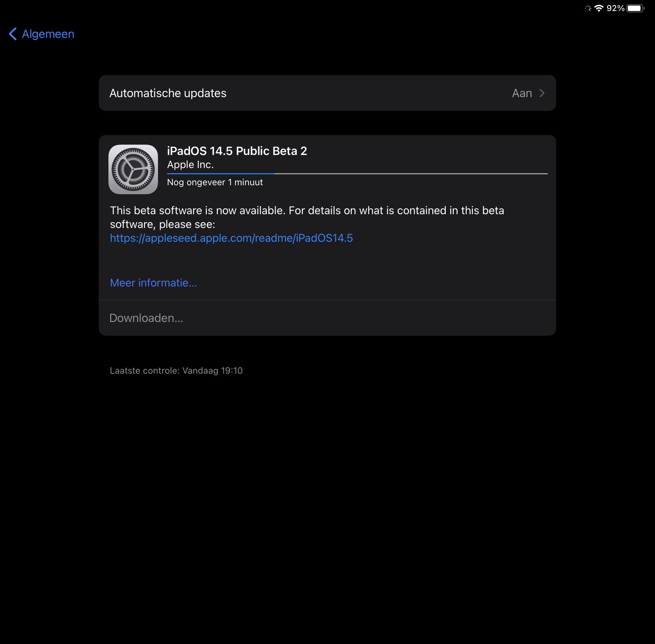Tap the Settings gear update icon
655x644 pixels.
[133, 169]
